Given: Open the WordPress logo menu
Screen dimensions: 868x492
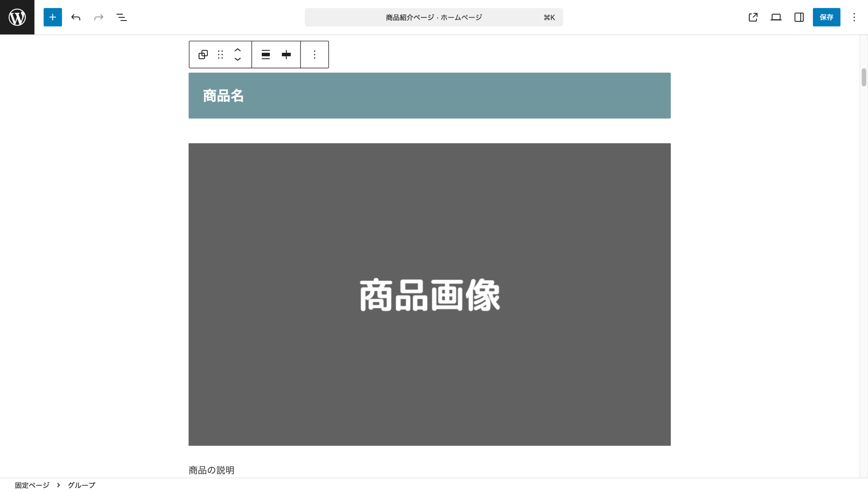Looking at the screenshot, I should [17, 17].
